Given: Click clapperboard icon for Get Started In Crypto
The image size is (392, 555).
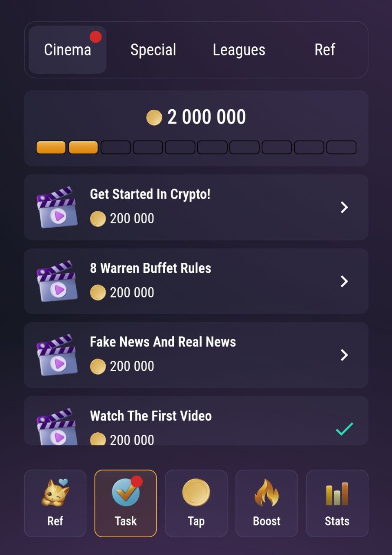Looking at the screenshot, I should 57,207.
